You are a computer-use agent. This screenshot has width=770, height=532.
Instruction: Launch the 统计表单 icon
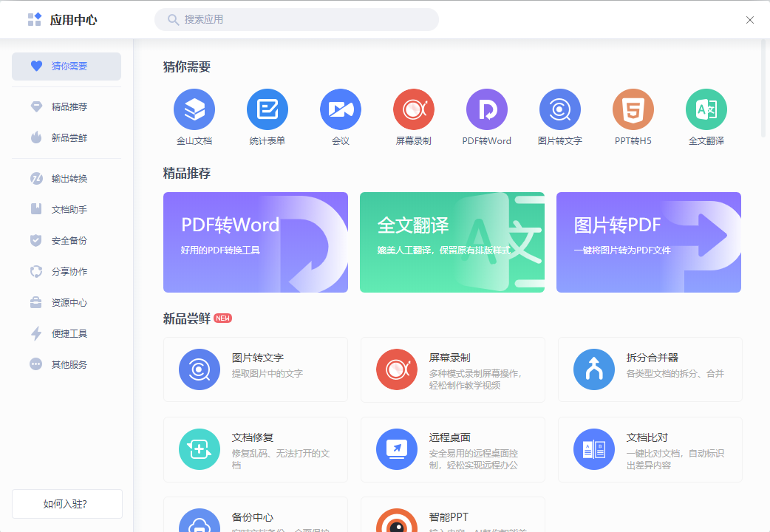(x=268, y=109)
